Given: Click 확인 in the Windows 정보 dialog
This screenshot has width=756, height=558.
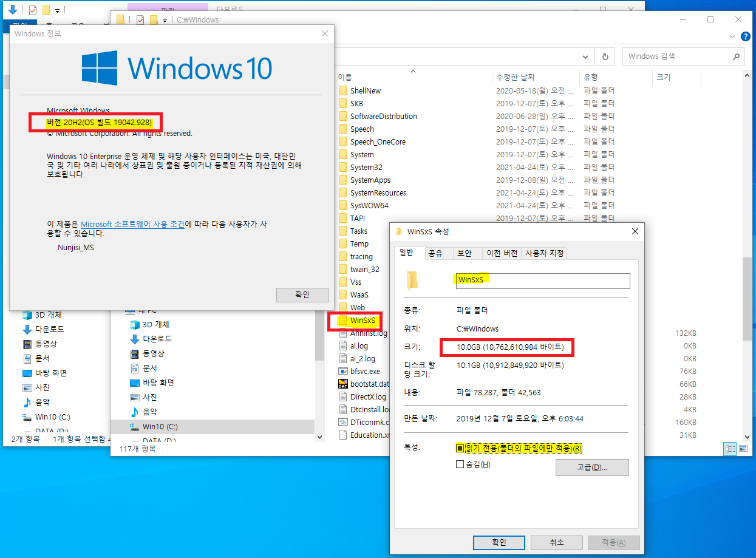Looking at the screenshot, I should pyautogui.click(x=302, y=294).
